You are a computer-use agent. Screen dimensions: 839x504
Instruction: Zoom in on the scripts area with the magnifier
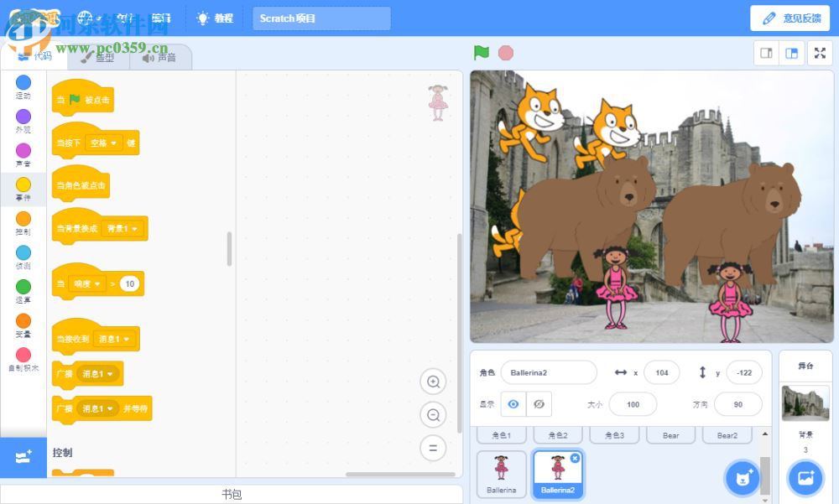[x=433, y=382]
